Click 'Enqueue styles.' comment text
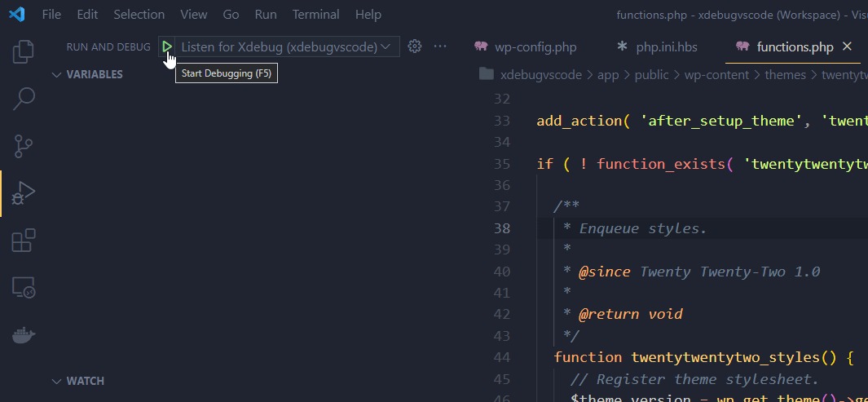868x402 pixels. 643,228
